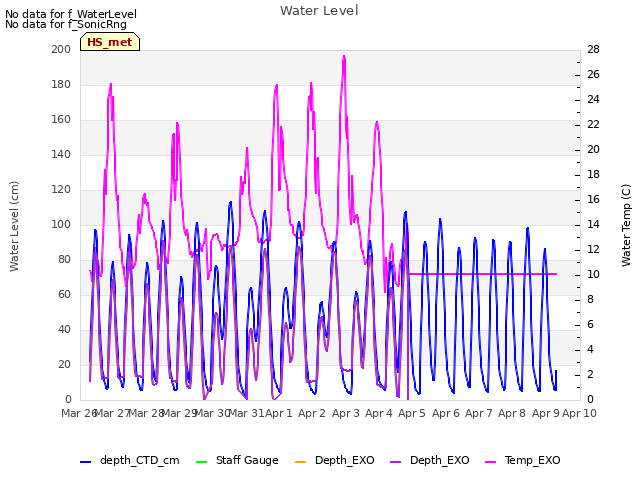This screenshot has height=480, width=640.
Task: Click the '26' water temp tick label
Action: pyautogui.click(x=593, y=74)
